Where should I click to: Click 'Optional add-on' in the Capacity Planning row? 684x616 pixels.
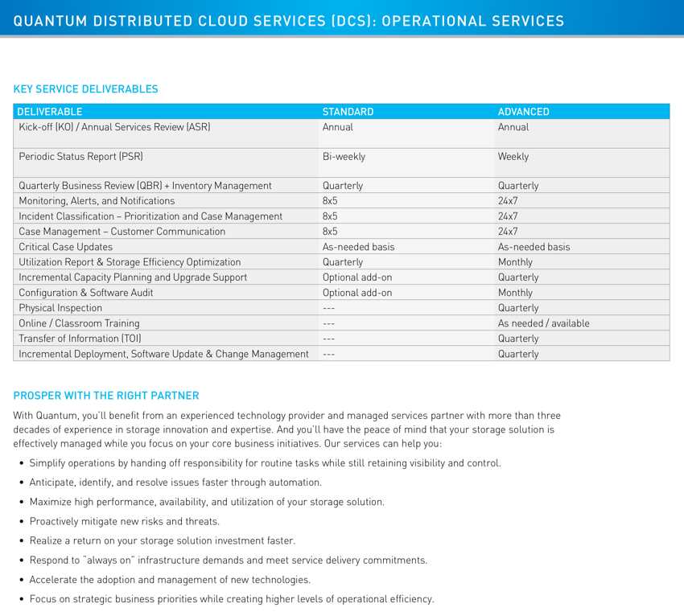(x=357, y=277)
